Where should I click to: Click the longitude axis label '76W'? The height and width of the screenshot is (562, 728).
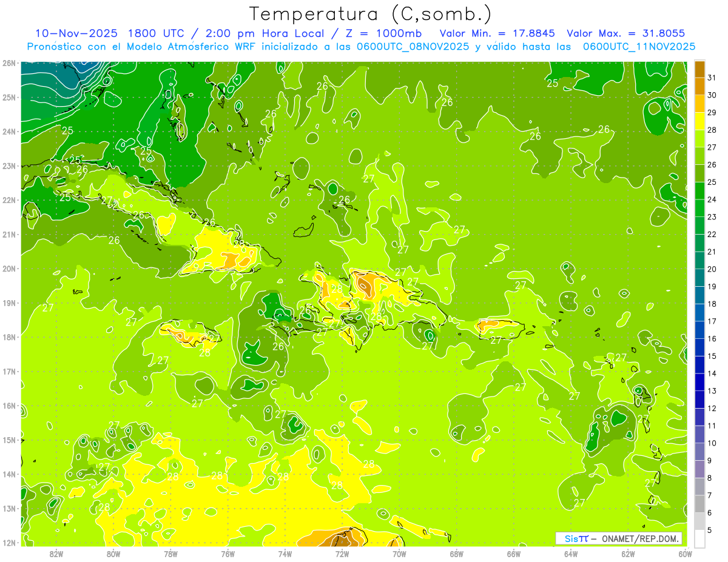[x=227, y=554]
